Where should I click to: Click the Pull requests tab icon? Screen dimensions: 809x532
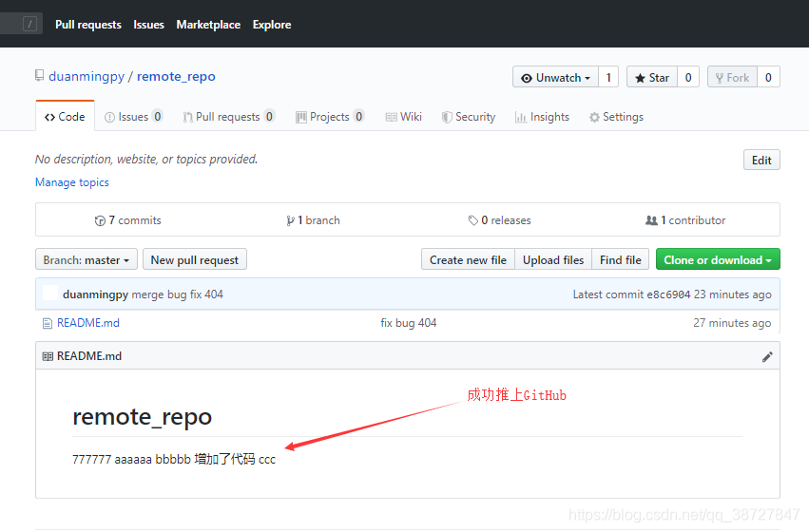[x=188, y=117]
